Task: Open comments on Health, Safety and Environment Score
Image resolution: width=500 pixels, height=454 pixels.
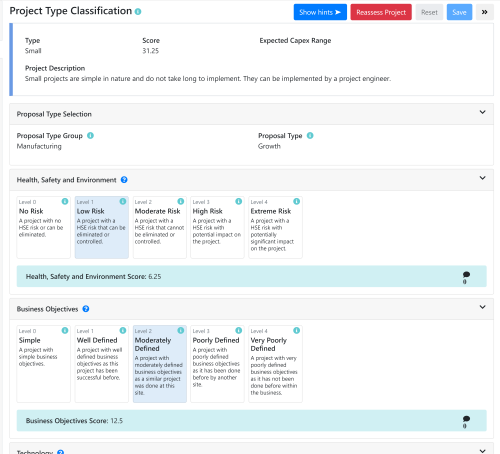Action: click(x=466, y=277)
